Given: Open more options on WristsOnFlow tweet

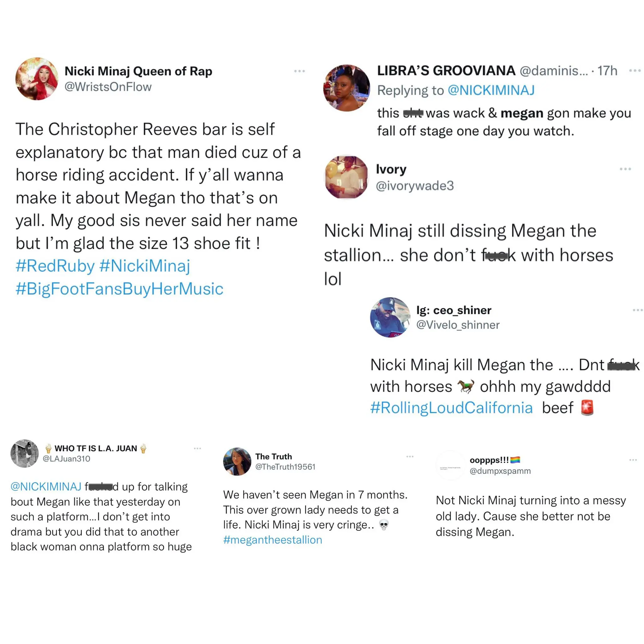Looking at the screenshot, I should [x=299, y=71].
